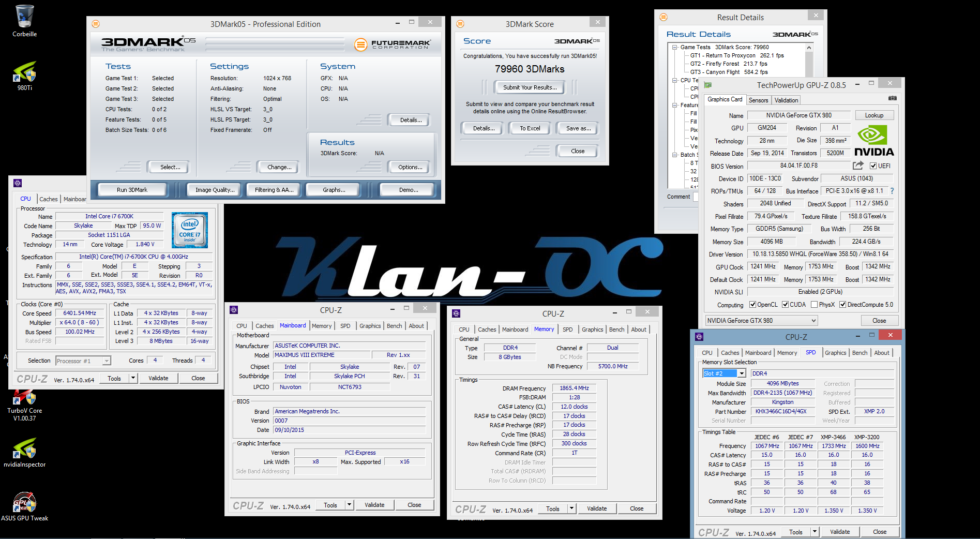980x539 pixels.
Task: Click the To Excel button
Action: click(x=530, y=128)
